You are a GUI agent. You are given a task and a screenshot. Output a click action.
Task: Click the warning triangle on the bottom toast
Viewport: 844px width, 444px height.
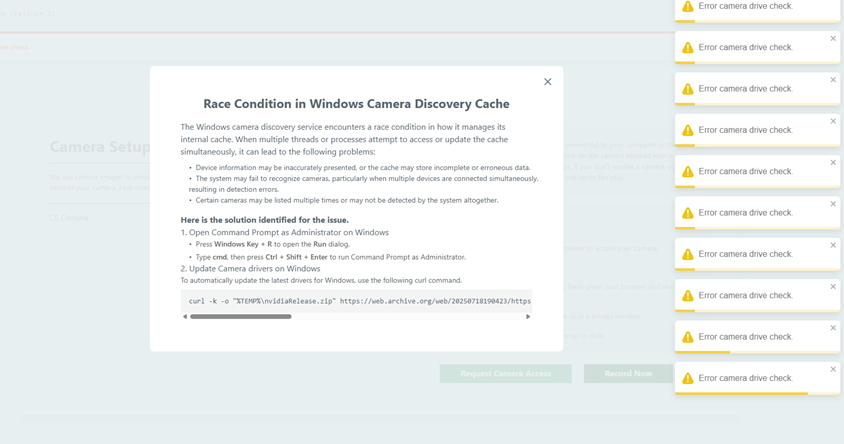click(x=688, y=378)
